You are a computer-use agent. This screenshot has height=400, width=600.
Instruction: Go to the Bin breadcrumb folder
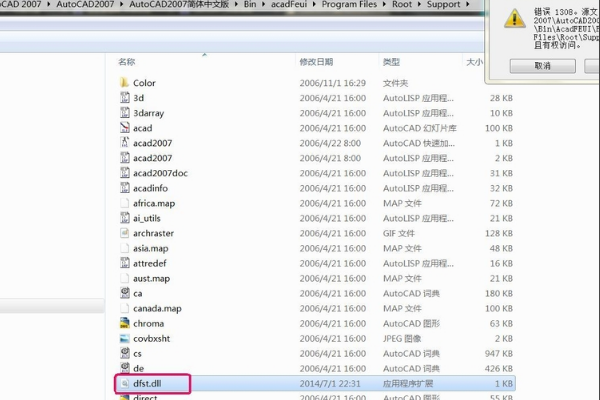(x=250, y=4)
